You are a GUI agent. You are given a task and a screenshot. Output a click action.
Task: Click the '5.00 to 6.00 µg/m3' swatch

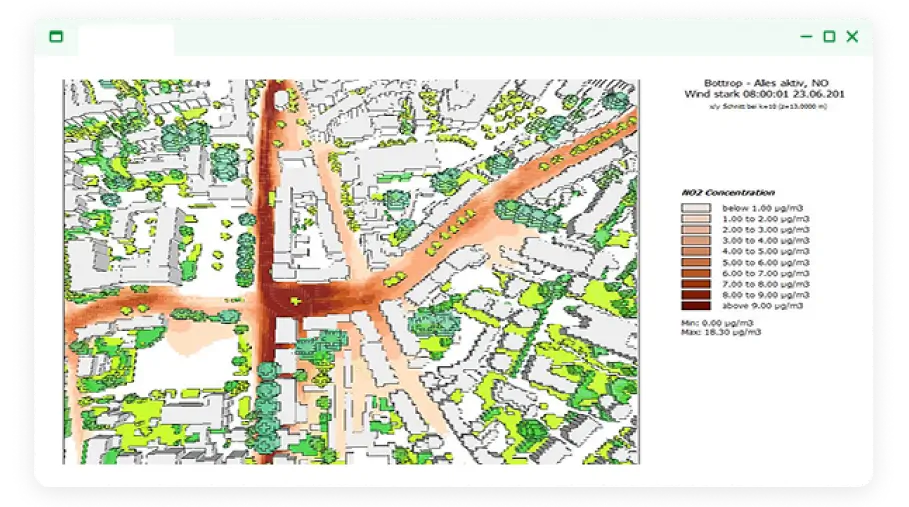tap(696, 262)
